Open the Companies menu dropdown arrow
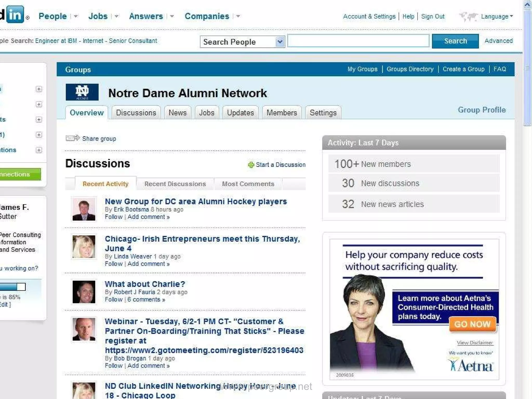 [238, 16]
